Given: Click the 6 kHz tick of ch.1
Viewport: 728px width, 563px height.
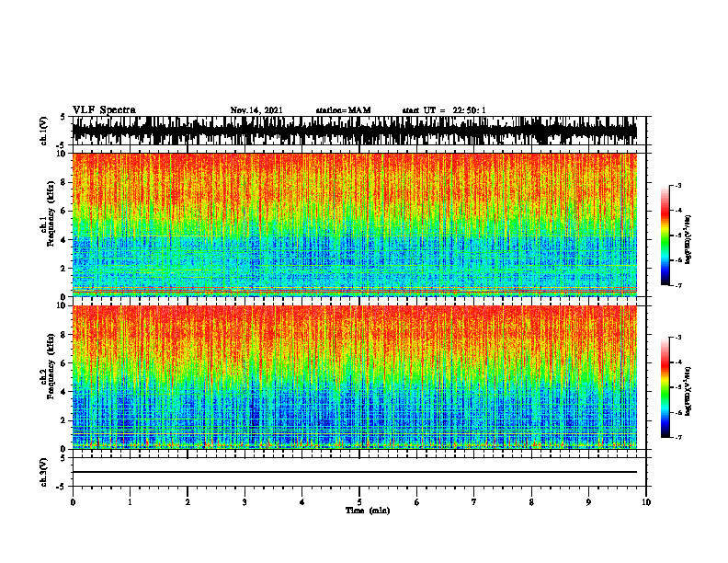Looking at the screenshot, I should pos(64,211).
